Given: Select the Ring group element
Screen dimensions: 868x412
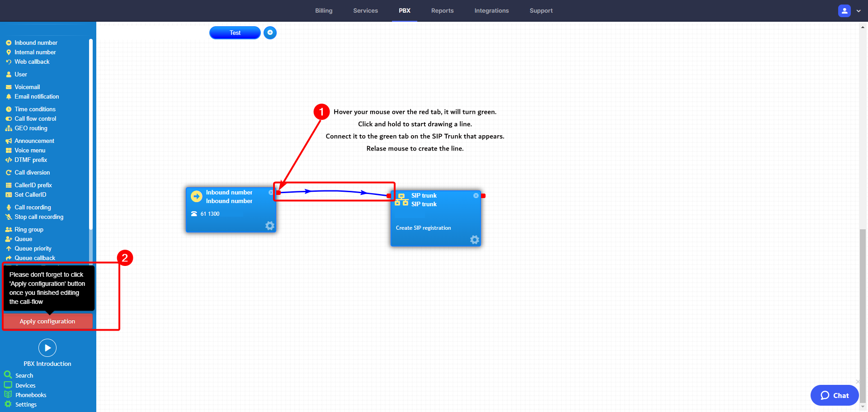Looking at the screenshot, I should [28, 229].
